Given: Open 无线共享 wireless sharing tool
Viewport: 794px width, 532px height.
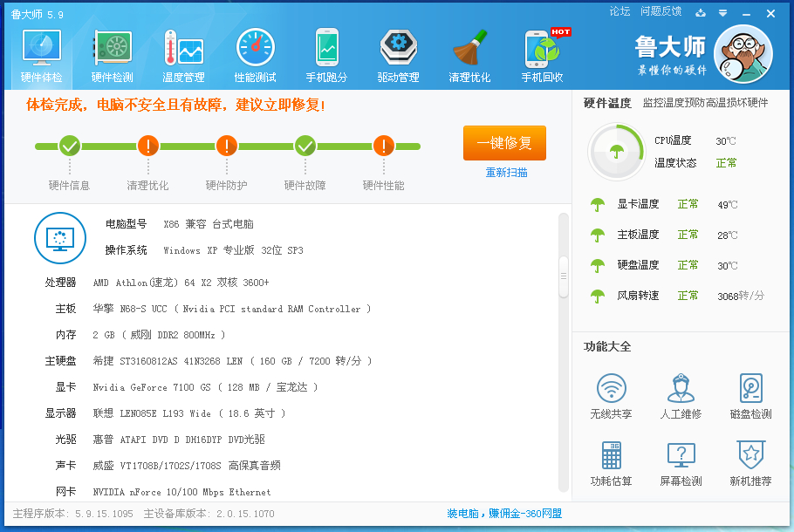Looking at the screenshot, I should coord(611,396).
